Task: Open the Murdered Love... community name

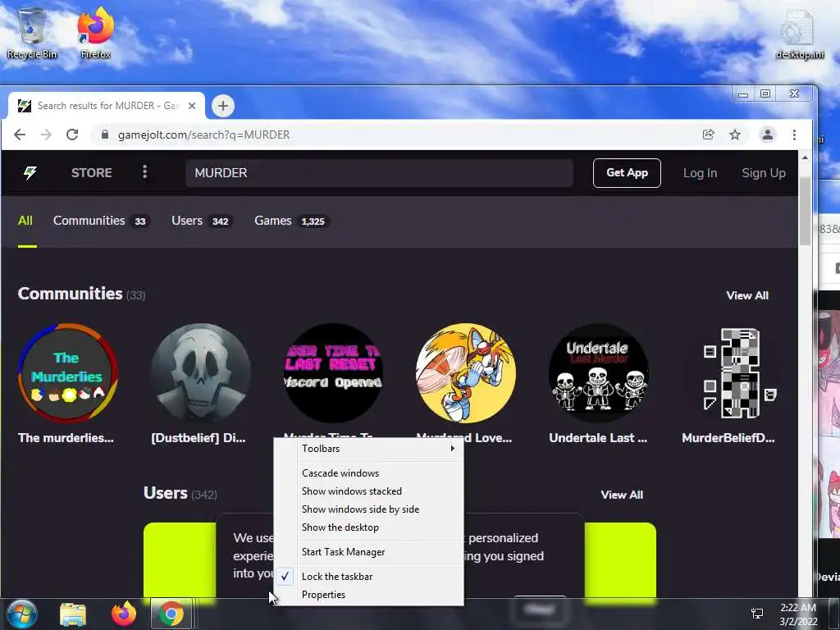Action: (x=464, y=438)
